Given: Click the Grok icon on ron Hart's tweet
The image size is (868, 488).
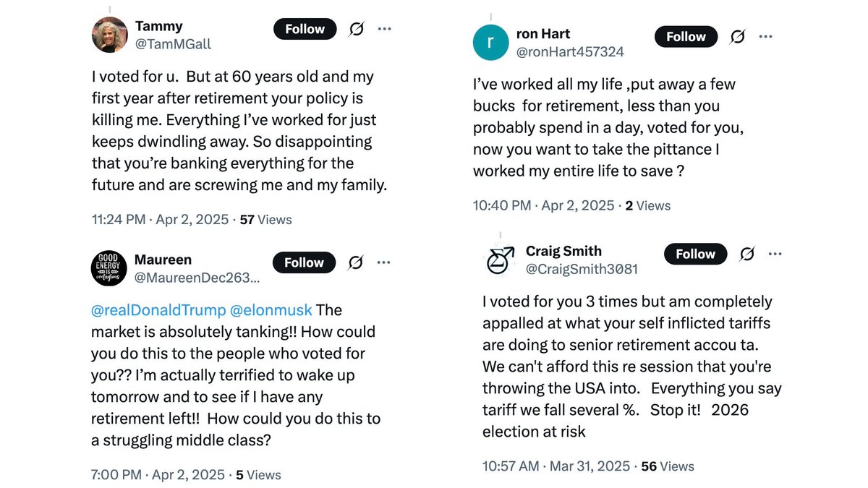Looking at the screenshot, I should click(x=737, y=37).
